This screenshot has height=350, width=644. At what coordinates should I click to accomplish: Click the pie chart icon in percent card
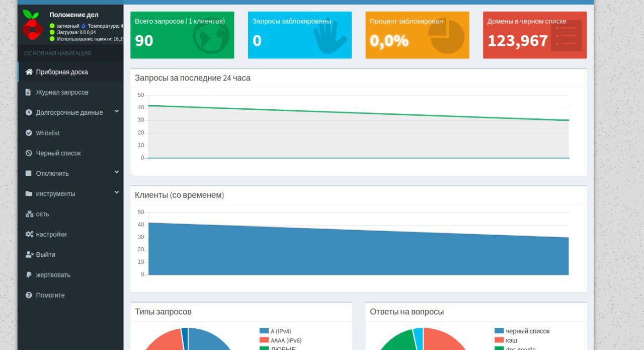(446, 37)
